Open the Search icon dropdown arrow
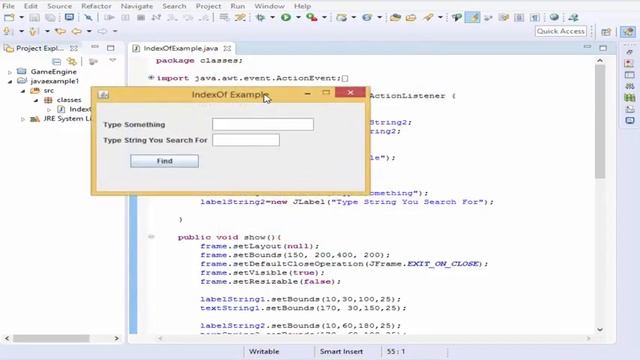The image size is (640, 360). (440, 18)
